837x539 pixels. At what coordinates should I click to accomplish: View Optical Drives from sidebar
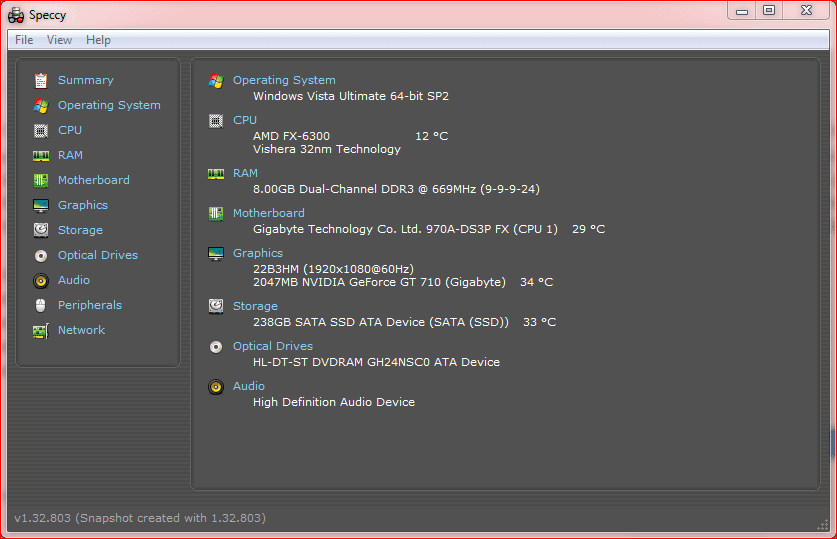pos(98,255)
